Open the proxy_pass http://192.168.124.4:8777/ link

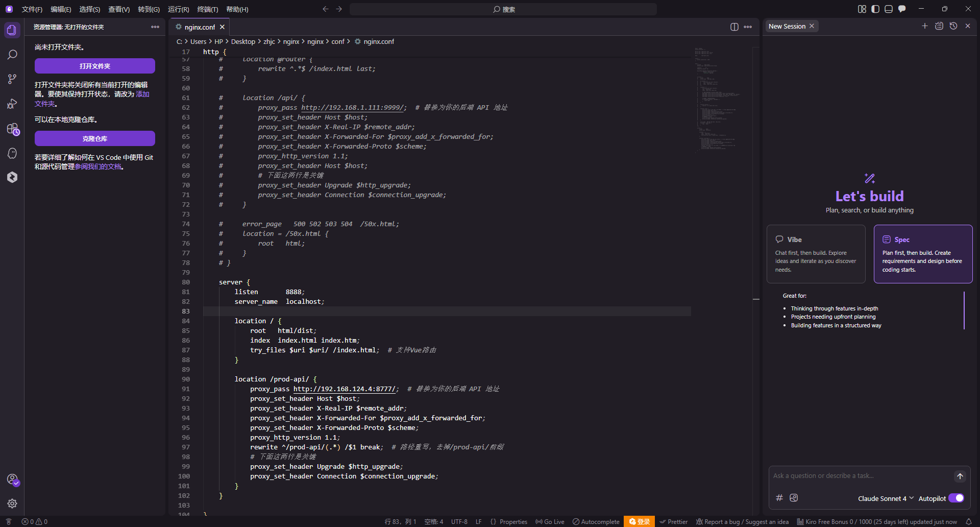tap(345, 389)
